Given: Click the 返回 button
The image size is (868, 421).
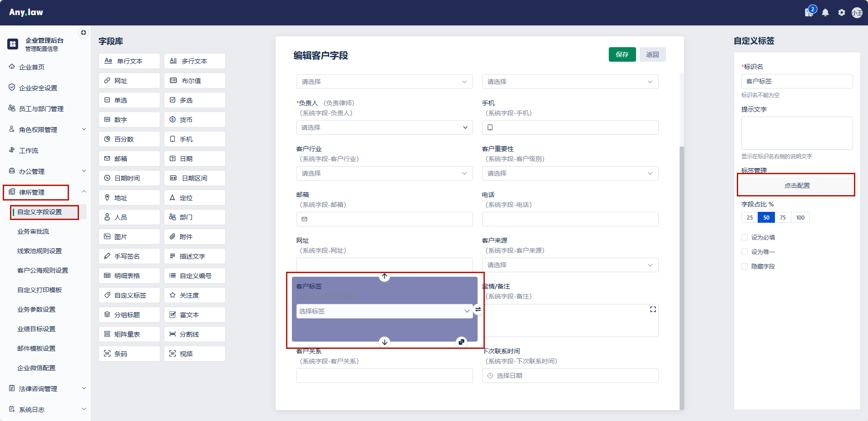Looking at the screenshot, I should pos(653,54).
